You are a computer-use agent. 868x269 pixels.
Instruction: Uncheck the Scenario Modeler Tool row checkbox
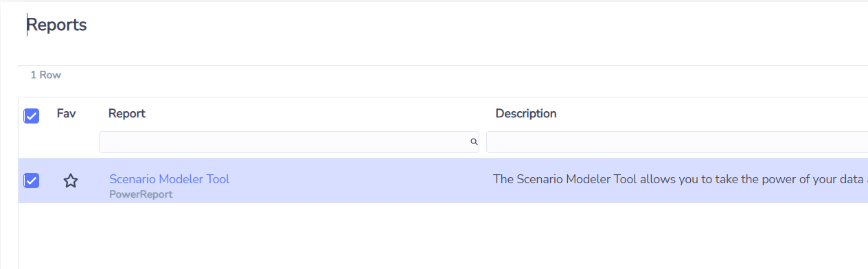pyautogui.click(x=32, y=180)
